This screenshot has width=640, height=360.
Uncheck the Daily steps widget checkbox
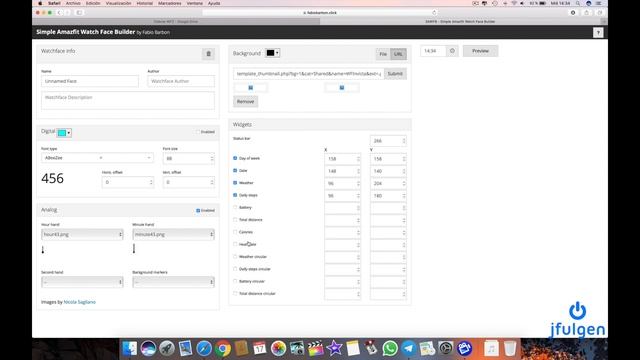click(235, 195)
